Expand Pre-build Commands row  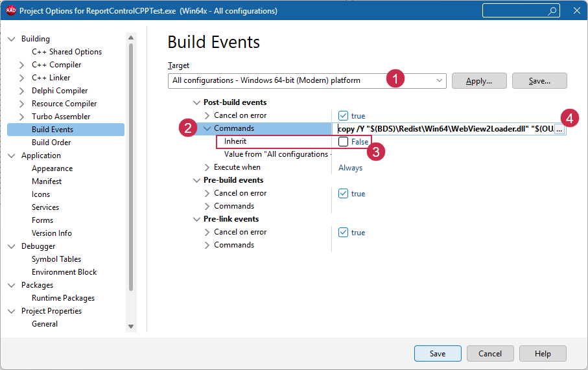(207, 206)
